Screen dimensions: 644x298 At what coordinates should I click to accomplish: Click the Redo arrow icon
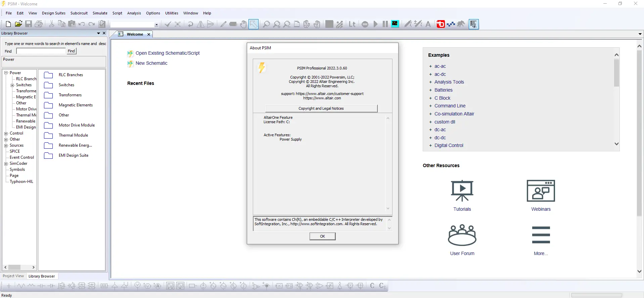click(92, 24)
